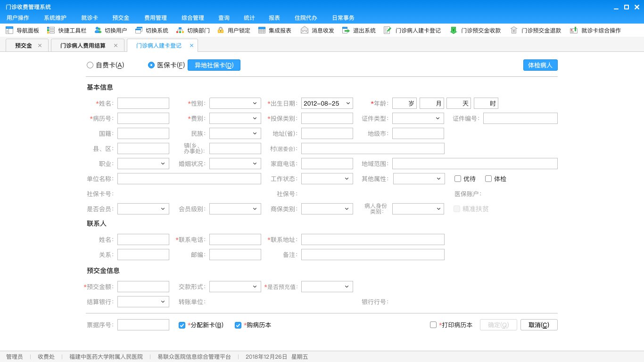Close the 门诊病人费用结算 tab
The width and height of the screenshot is (644, 362).
coord(116,46)
